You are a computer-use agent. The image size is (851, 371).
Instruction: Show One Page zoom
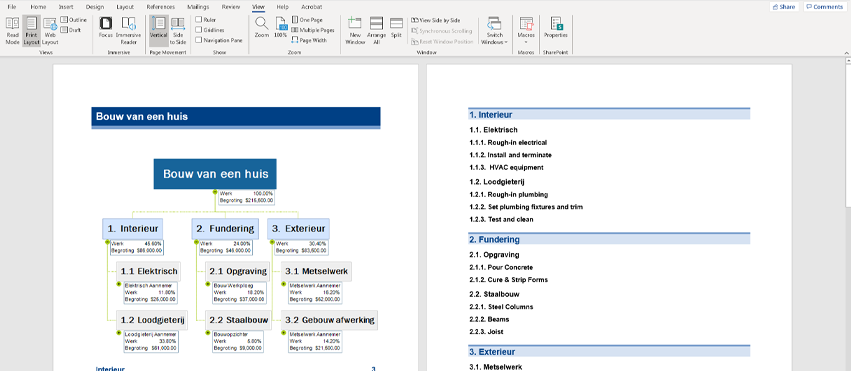pyautogui.click(x=307, y=20)
